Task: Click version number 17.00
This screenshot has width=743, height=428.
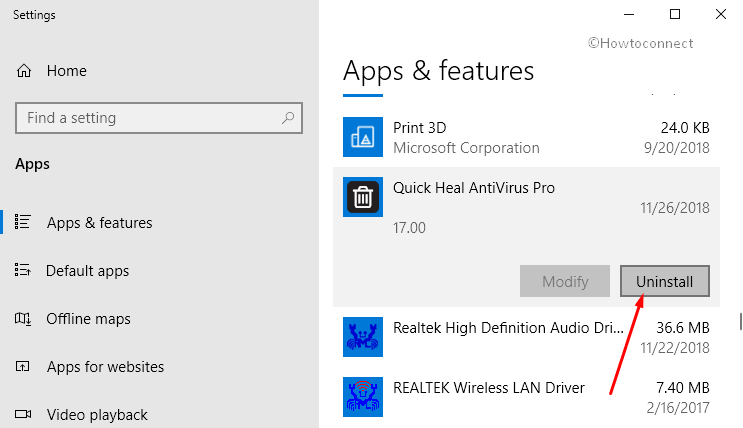Action: [409, 228]
